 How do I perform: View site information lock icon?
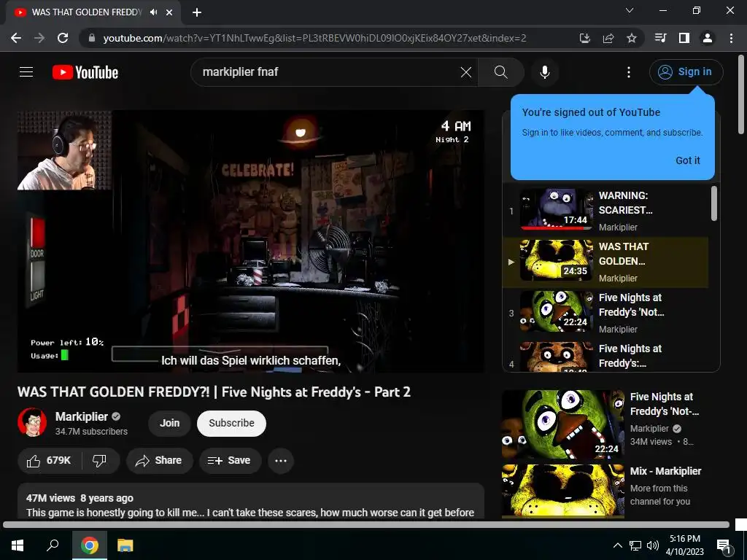92,38
